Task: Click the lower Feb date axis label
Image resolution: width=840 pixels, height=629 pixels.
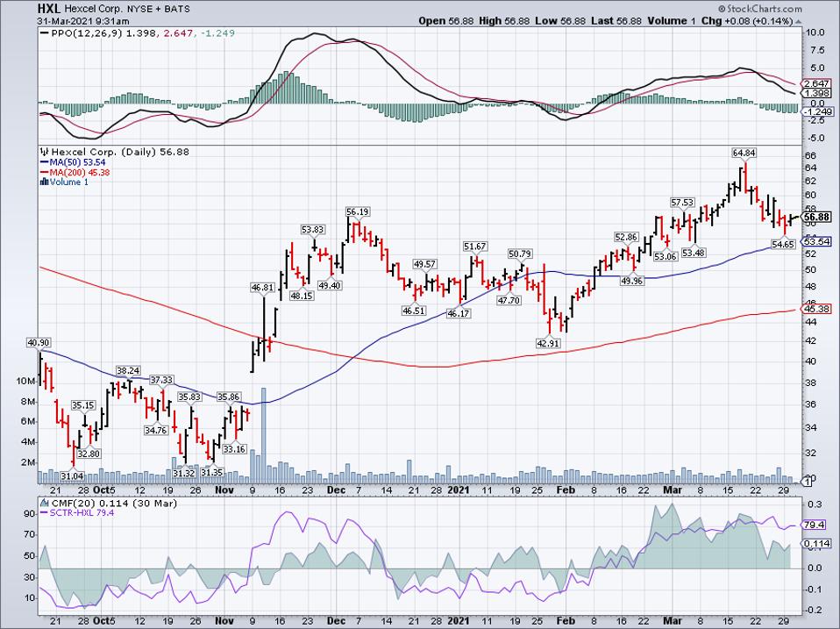Action: [x=566, y=621]
